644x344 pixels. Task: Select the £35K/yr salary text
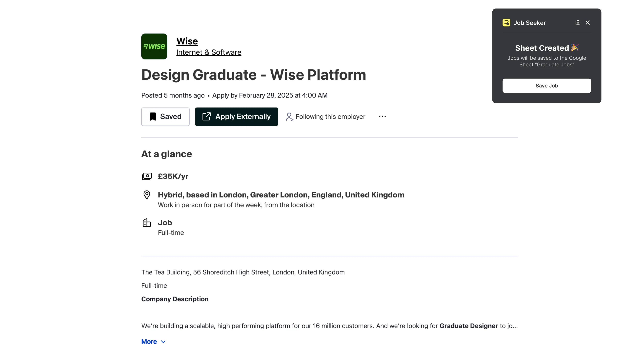(173, 176)
